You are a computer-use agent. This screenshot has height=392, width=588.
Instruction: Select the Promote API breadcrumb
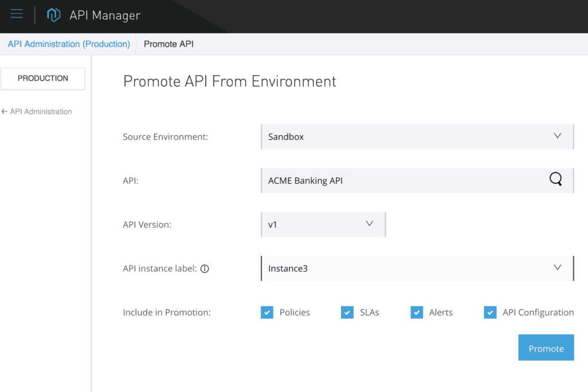[168, 44]
